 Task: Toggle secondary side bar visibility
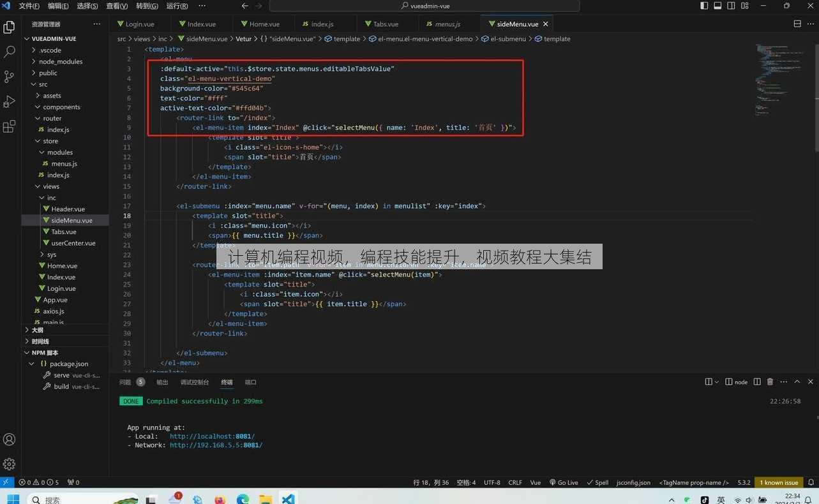pyautogui.click(x=731, y=6)
